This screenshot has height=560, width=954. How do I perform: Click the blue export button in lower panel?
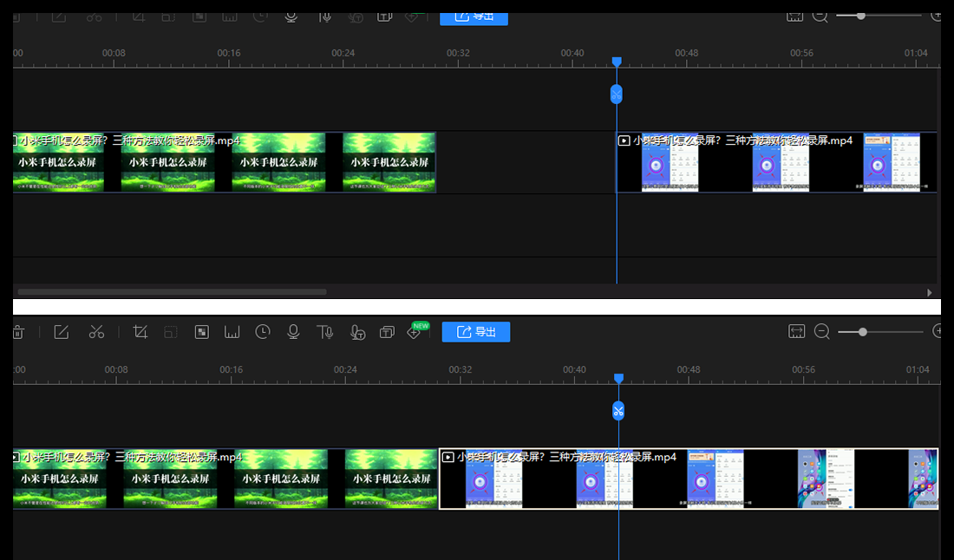[476, 332]
